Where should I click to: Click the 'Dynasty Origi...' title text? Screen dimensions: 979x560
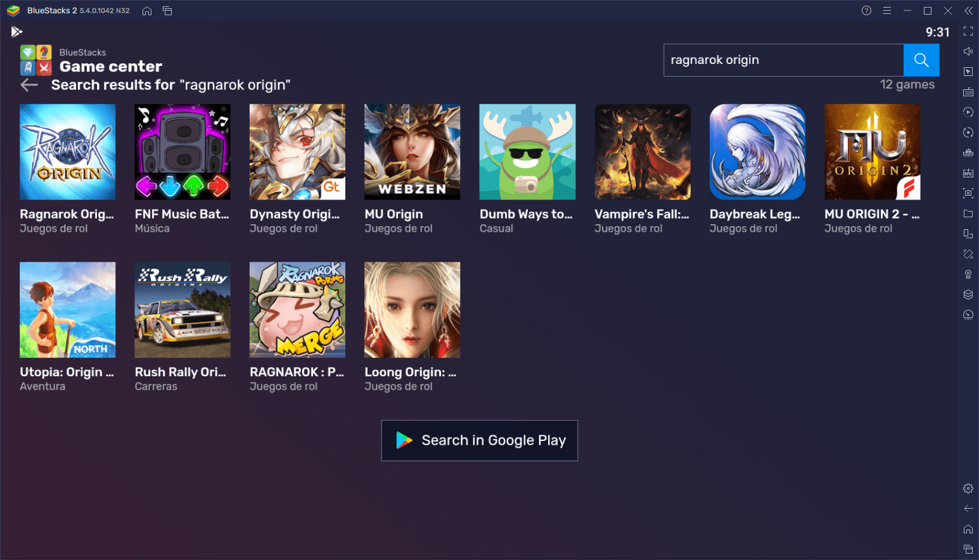click(295, 214)
